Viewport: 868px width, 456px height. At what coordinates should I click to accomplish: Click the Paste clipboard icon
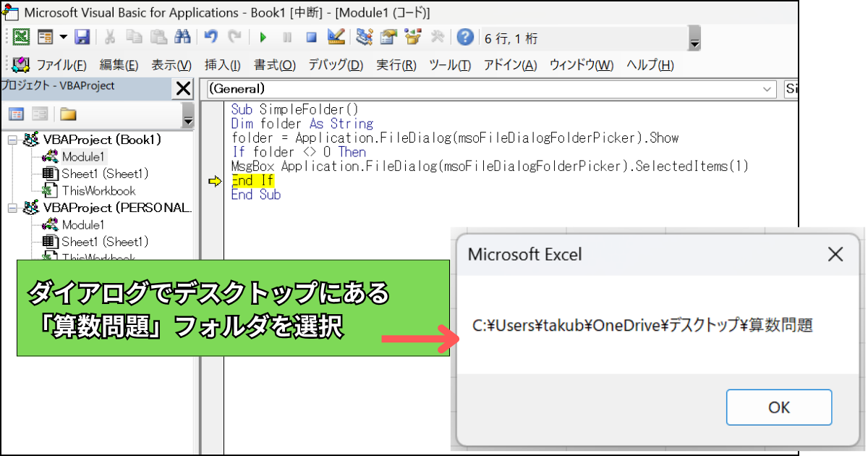pos(158,37)
